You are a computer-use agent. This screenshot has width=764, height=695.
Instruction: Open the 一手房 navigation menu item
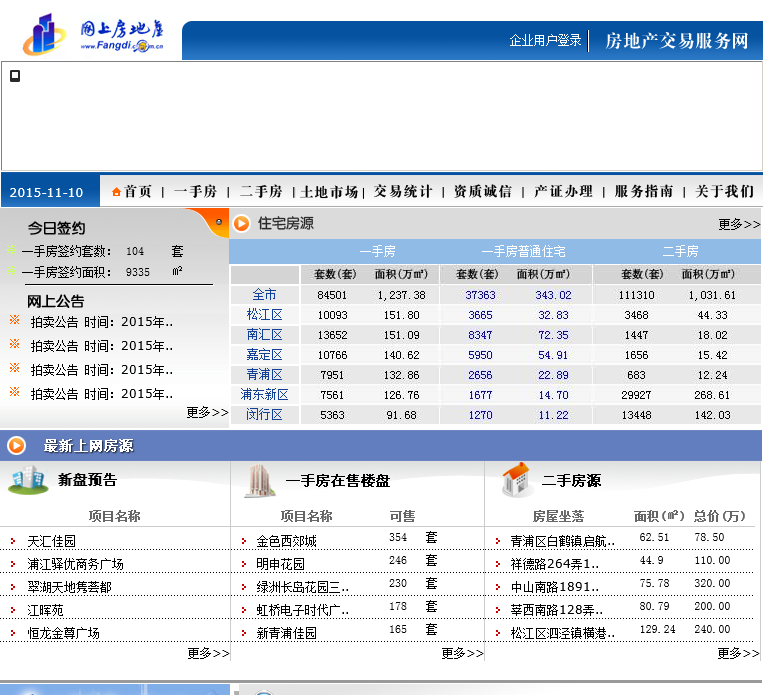click(195, 191)
